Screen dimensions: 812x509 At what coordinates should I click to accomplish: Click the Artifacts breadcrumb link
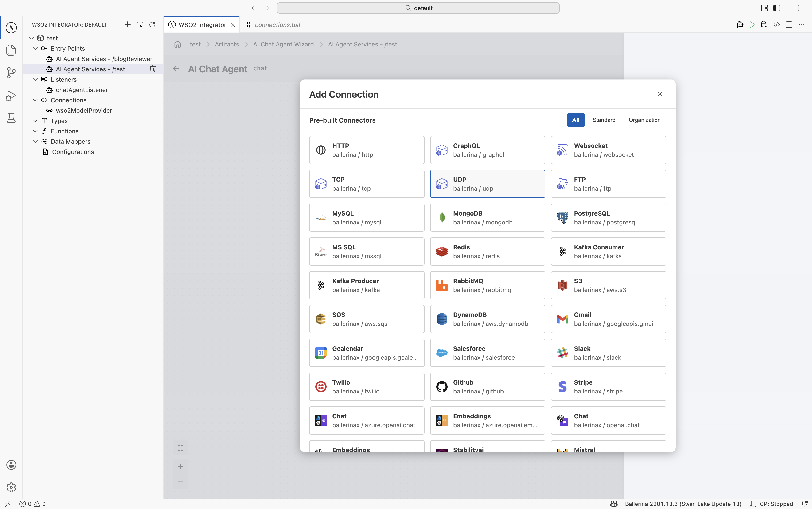tap(227, 44)
